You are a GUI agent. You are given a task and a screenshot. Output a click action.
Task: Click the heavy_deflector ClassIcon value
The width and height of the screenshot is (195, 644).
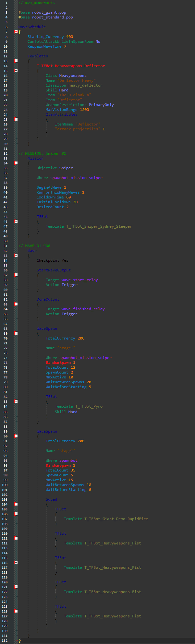point(85,85)
